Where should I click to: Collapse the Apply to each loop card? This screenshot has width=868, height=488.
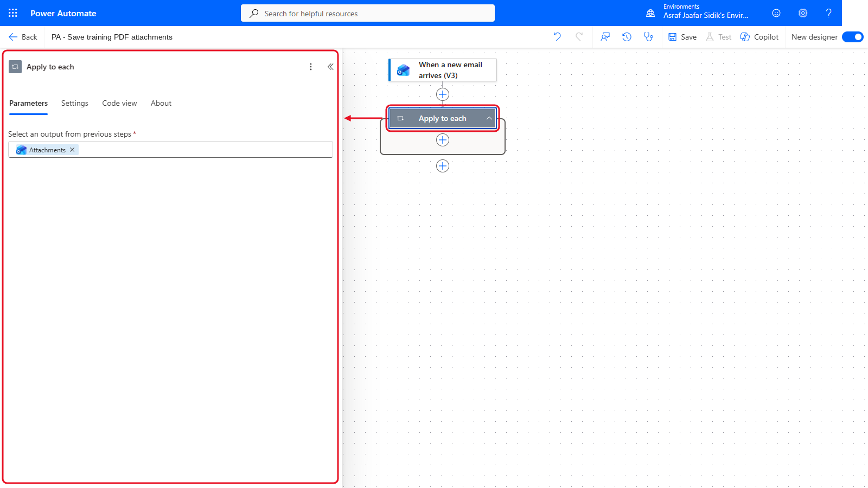point(489,118)
